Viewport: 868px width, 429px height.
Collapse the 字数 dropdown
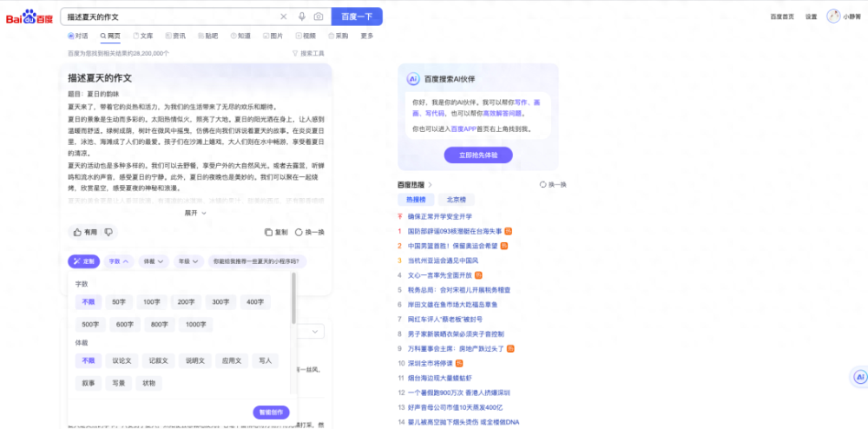119,261
